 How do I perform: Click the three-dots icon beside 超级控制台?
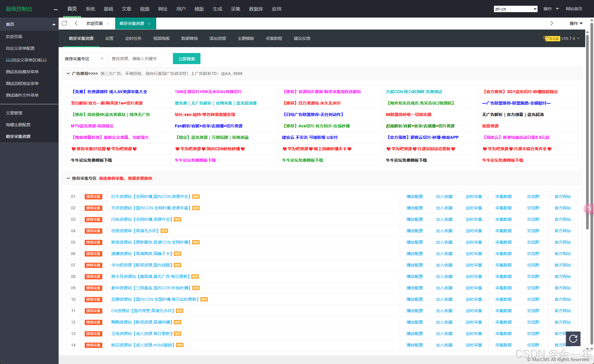pyautogui.click(x=56, y=9)
